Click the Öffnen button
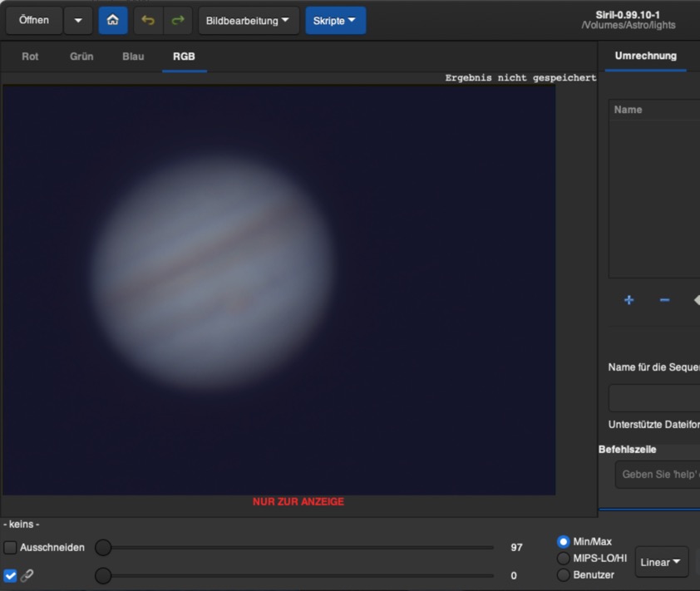Screen dimensions: 700x591 click(34, 21)
